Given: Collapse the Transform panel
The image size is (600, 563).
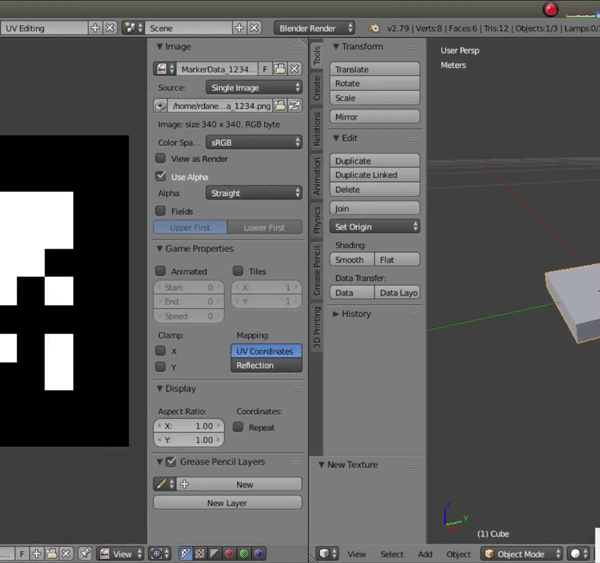Looking at the screenshot, I should pos(336,46).
